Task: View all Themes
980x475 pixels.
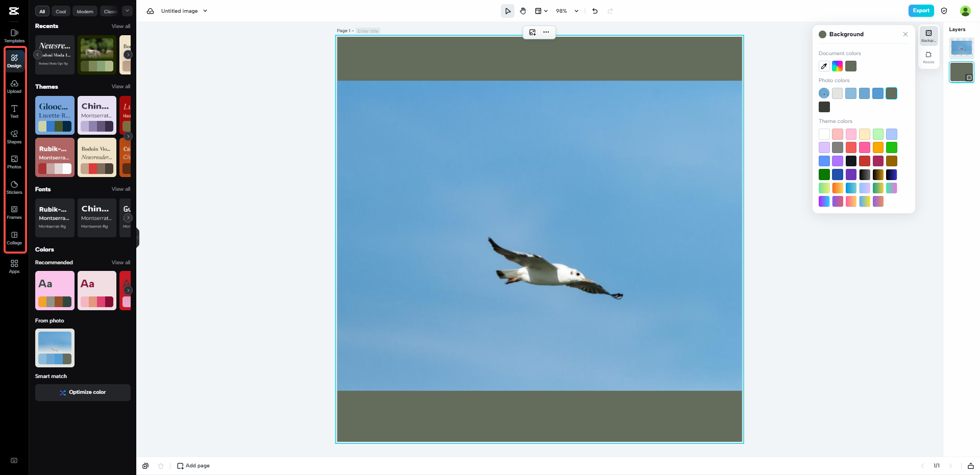Action: (x=120, y=86)
